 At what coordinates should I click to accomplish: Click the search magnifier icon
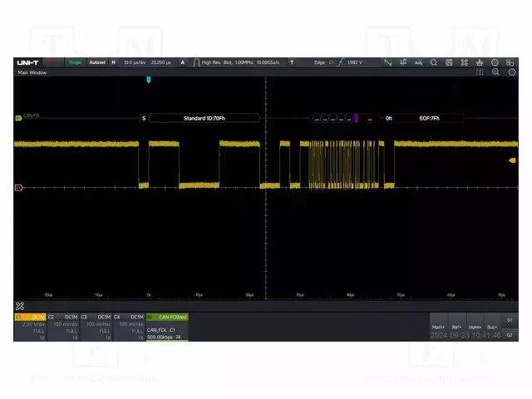click(434, 62)
